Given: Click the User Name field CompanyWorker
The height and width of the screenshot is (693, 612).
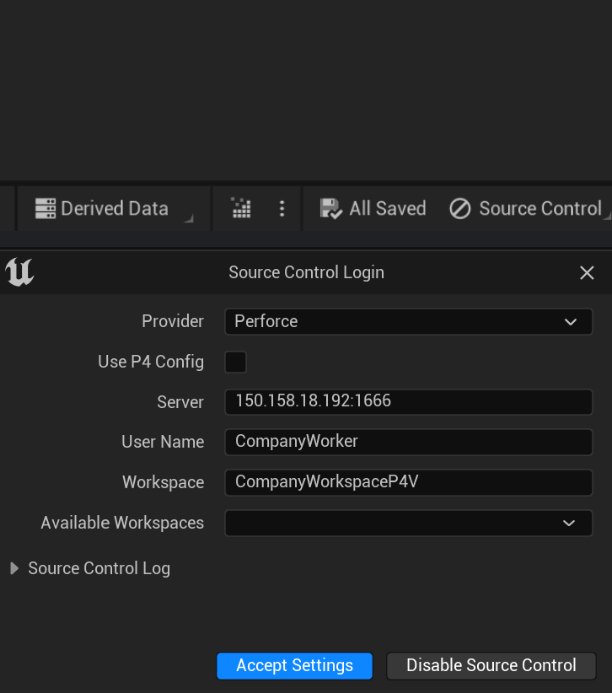Looking at the screenshot, I should 408,442.
